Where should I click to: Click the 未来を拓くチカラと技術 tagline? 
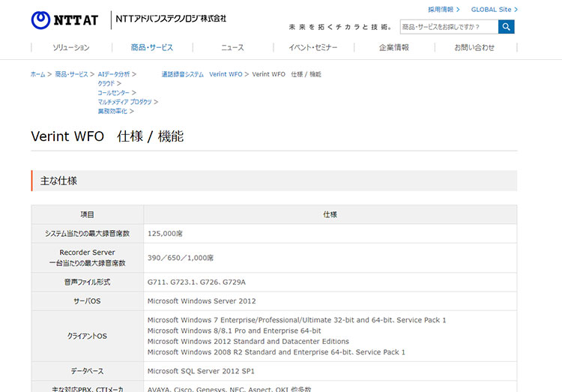[341, 27]
